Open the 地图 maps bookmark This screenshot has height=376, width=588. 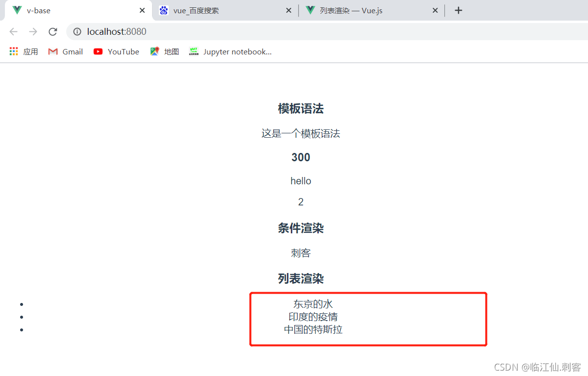click(165, 52)
